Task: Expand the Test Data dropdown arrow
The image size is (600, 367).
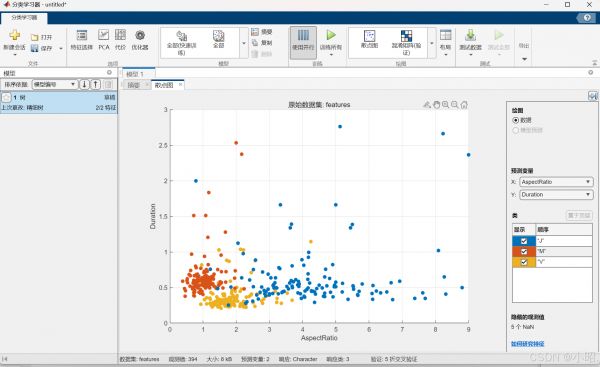Action: 470,55
